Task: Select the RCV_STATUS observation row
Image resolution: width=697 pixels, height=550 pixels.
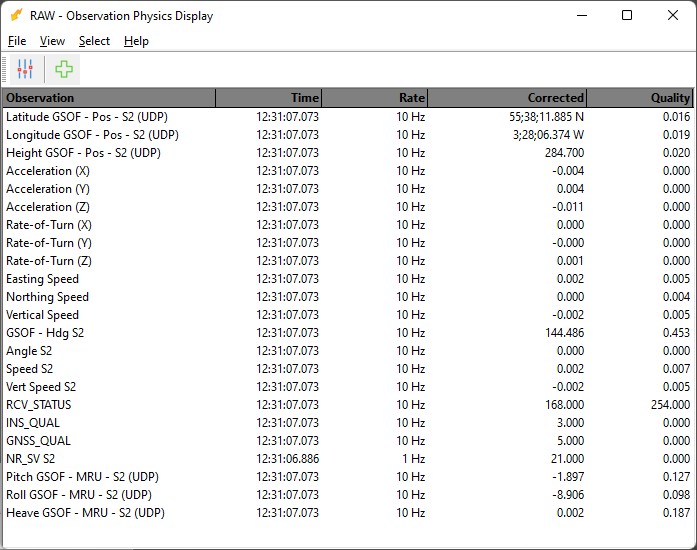Action: [39, 405]
